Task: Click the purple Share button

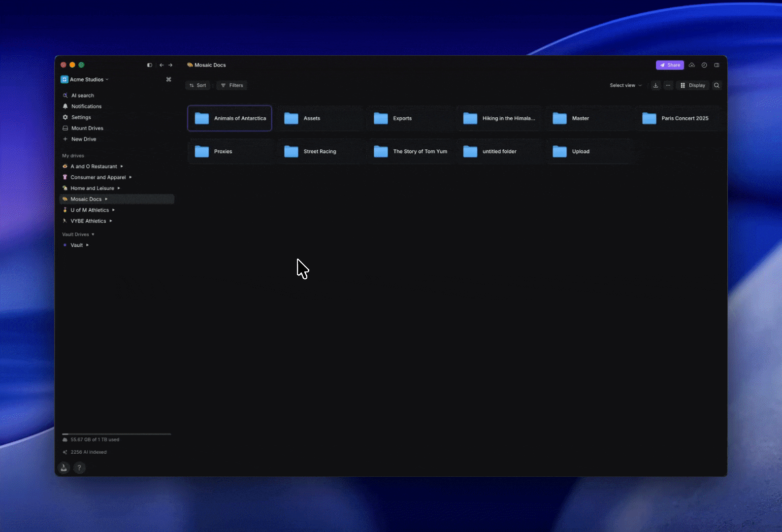Action: coord(670,65)
